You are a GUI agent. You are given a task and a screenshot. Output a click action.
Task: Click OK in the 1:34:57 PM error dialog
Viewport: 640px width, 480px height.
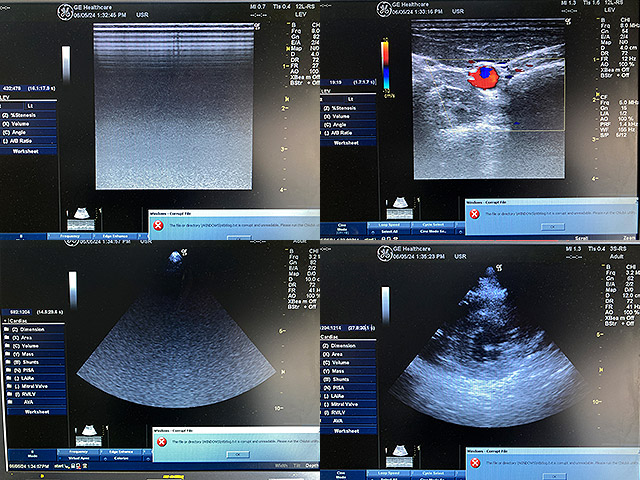238,454
